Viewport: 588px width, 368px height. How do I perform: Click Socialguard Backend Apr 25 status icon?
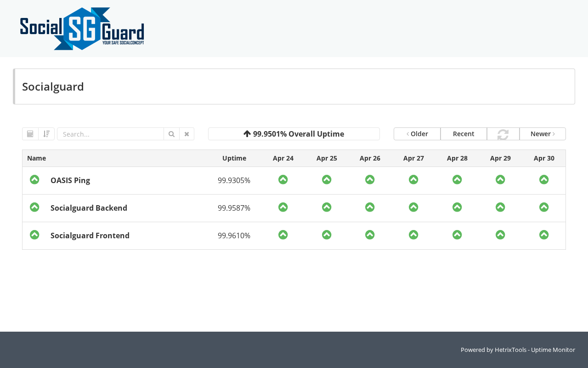[x=327, y=207]
